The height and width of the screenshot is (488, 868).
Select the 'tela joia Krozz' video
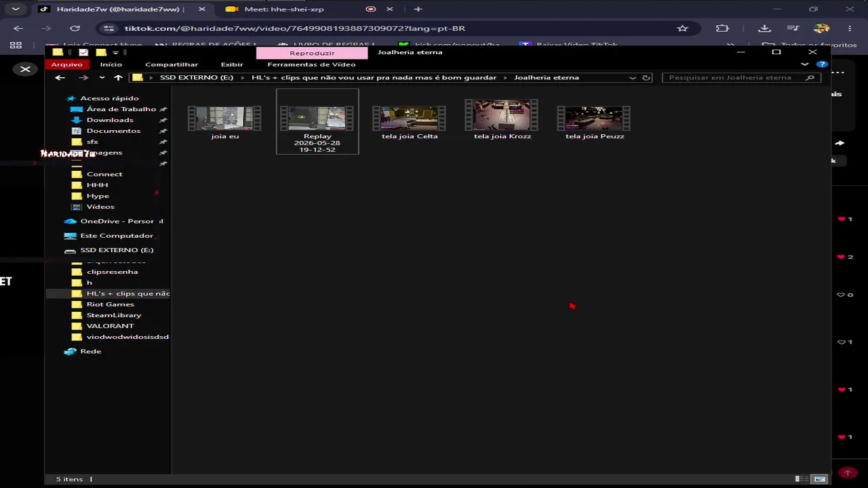click(502, 121)
